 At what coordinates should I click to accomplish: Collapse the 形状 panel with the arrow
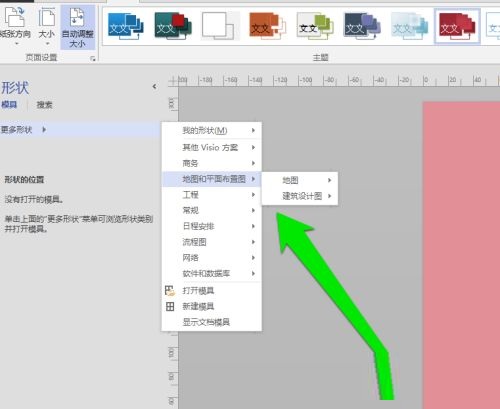click(154, 87)
